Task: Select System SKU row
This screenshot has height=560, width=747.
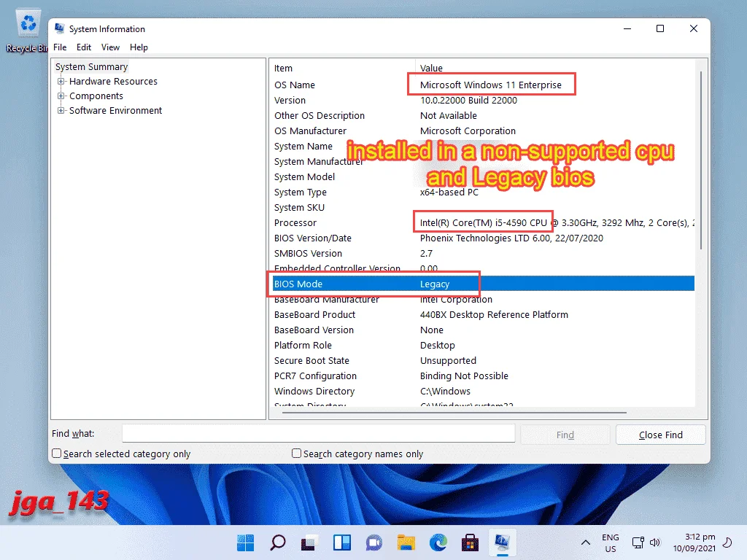Action: (482, 208)
